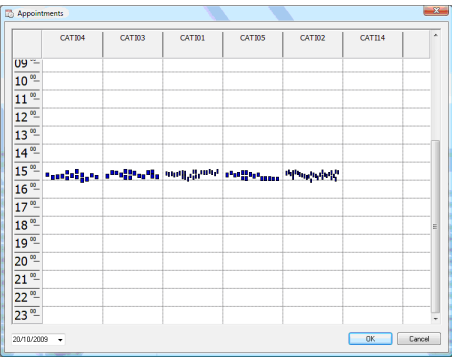452x361 pixels.
Task: Select the CATI03 column header
Action: (x=133, y=44)
